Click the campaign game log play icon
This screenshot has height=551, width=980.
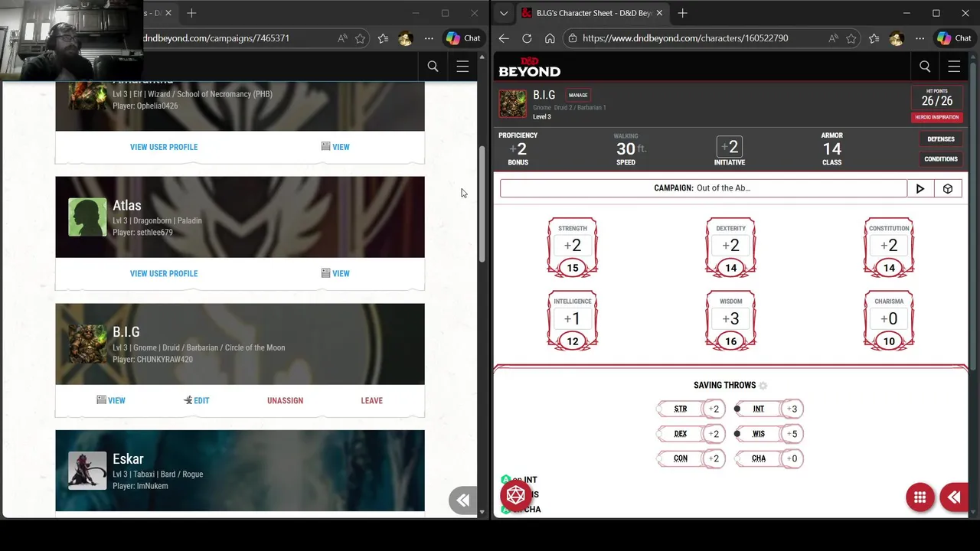coord(920,188)
